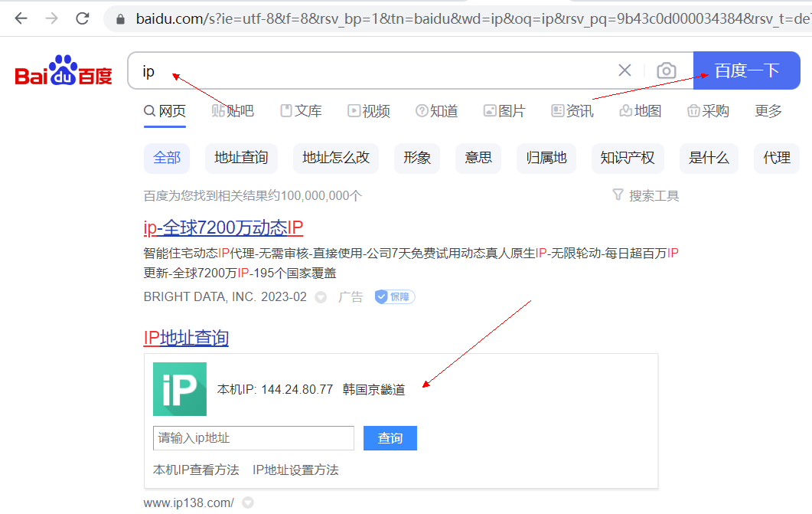Click the browser address bar URL
812x514 pixels.
pos(471,19)
